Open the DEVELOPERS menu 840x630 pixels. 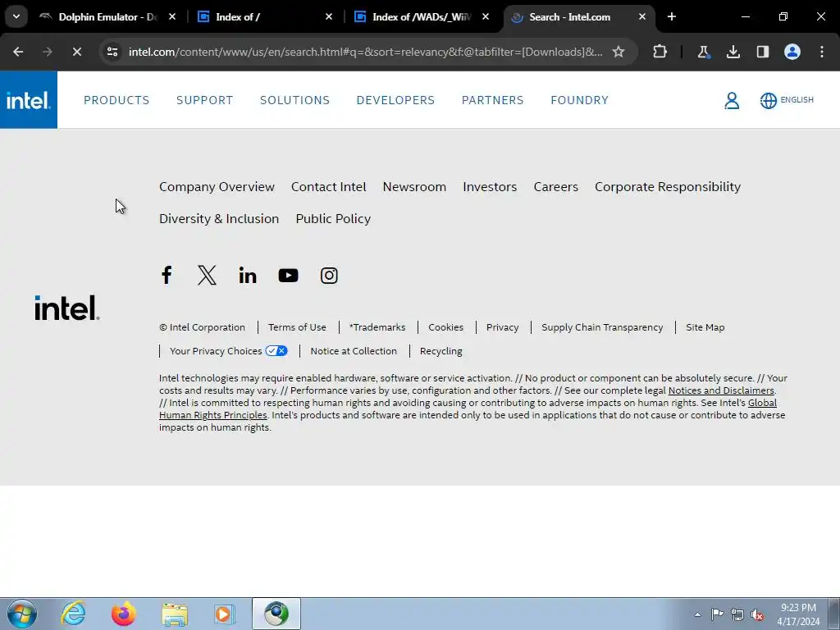[x=395, y=100]
